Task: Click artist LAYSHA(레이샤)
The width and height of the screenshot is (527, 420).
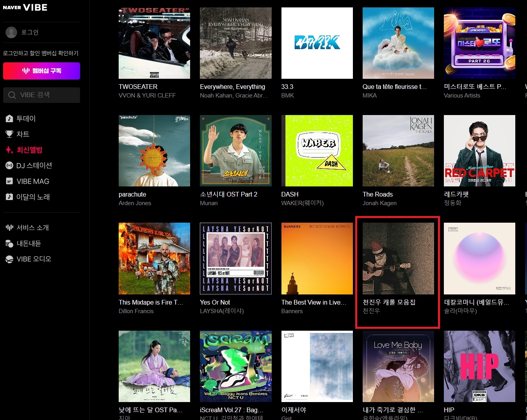Action: click(222, 311)
